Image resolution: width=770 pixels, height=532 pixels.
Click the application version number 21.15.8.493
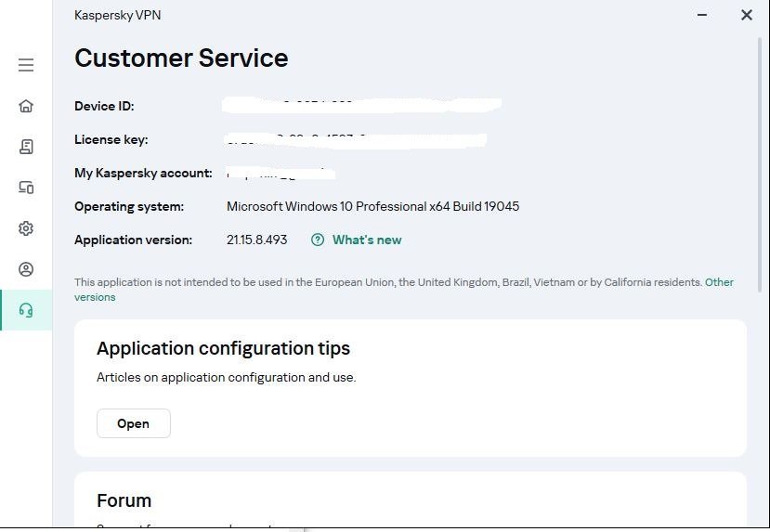(257, 240)
